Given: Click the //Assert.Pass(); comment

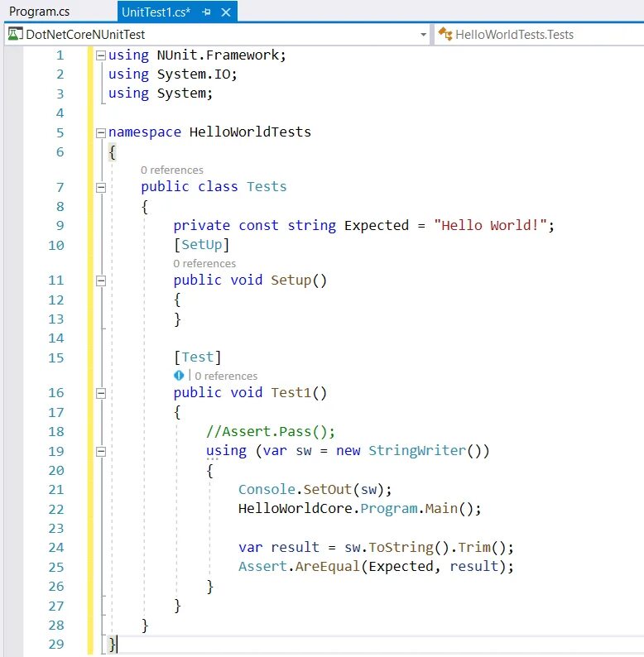Looking at the screenshot, I should [x=271, y=432].
